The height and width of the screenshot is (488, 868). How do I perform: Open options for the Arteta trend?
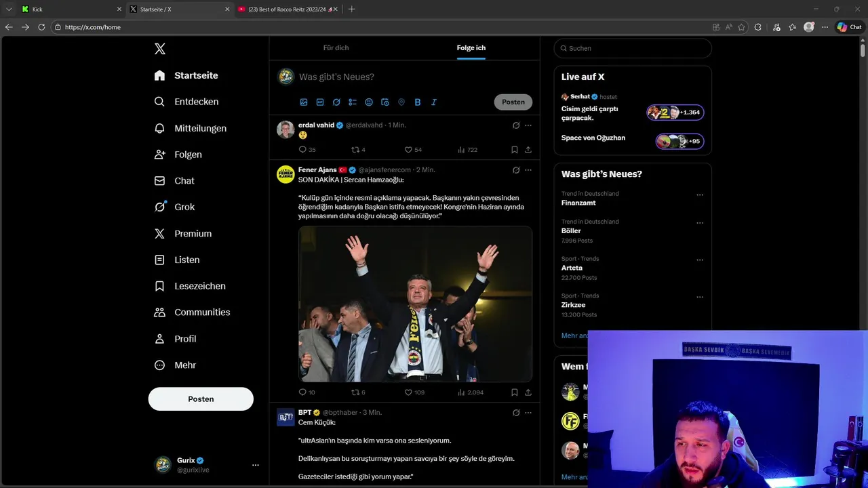[700, 260]
